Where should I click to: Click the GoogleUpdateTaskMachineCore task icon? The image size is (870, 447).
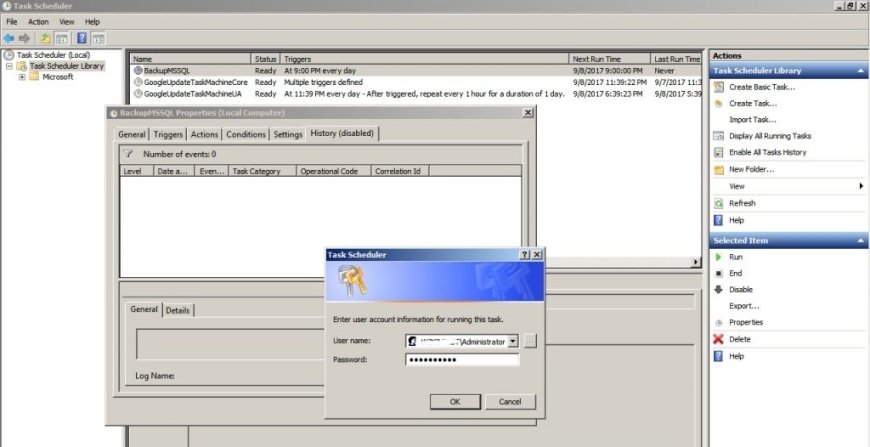click(138, 82)
